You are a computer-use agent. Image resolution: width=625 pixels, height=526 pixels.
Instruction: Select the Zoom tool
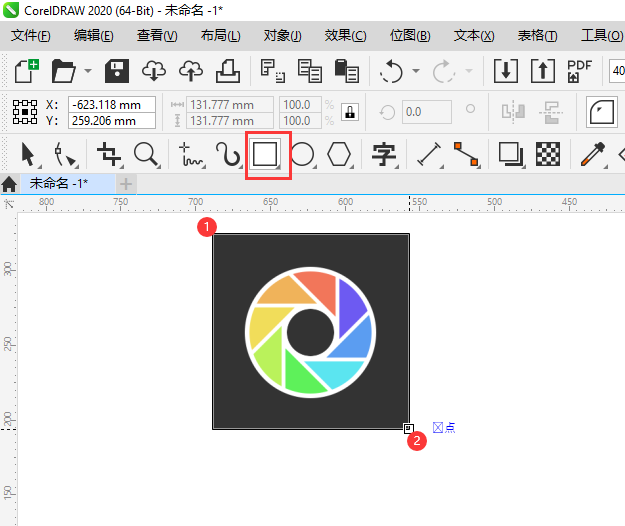click(147, 154)
